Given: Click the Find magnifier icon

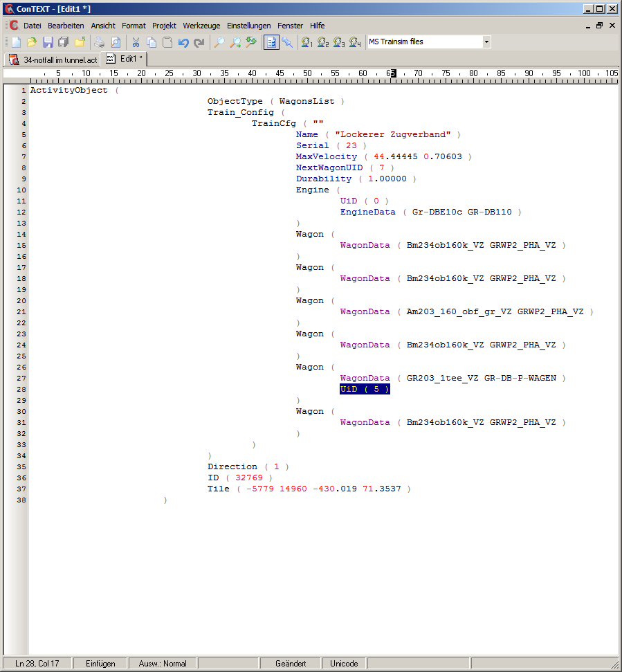Looking at the screenshot, I should point(219,42).
